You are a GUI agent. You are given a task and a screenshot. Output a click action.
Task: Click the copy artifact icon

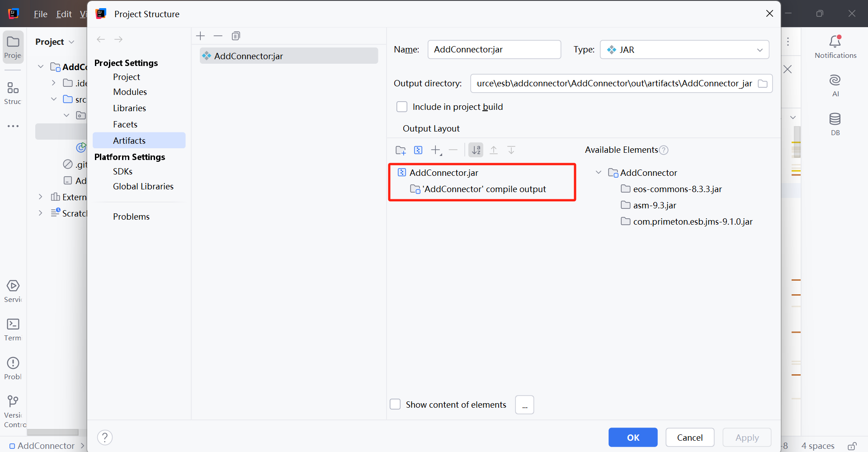point(236,36)
